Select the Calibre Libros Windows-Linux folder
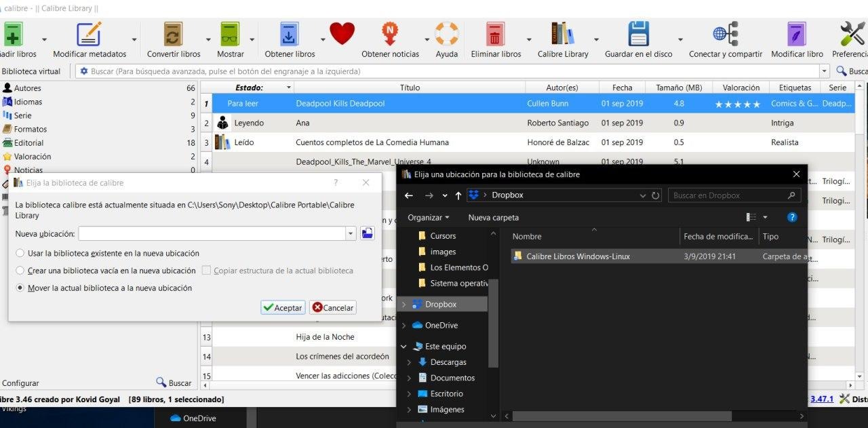This screenshot has width=868, height=428. point(578,256)
